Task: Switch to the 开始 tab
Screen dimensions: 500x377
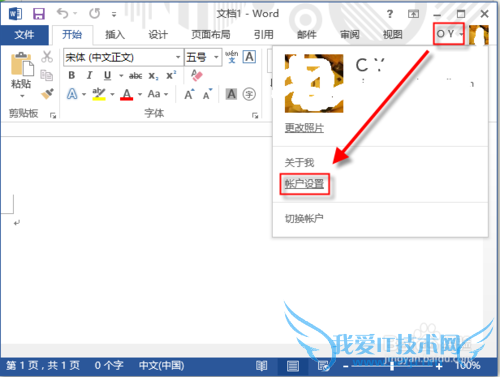Action: [72, 35]
